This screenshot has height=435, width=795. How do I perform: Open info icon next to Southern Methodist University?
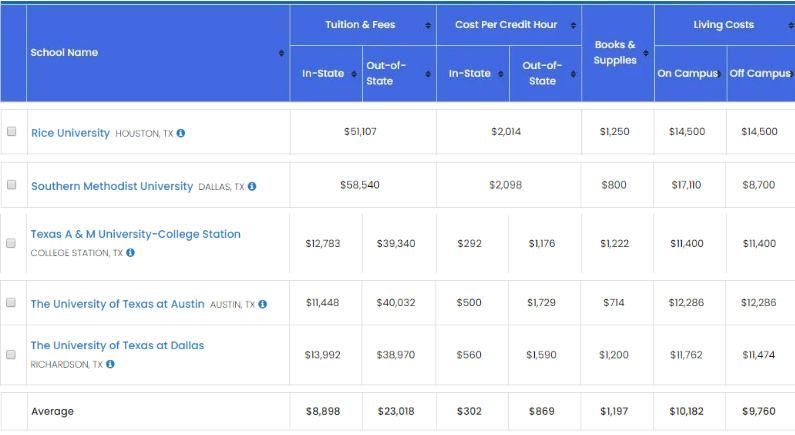coord(252,187)
